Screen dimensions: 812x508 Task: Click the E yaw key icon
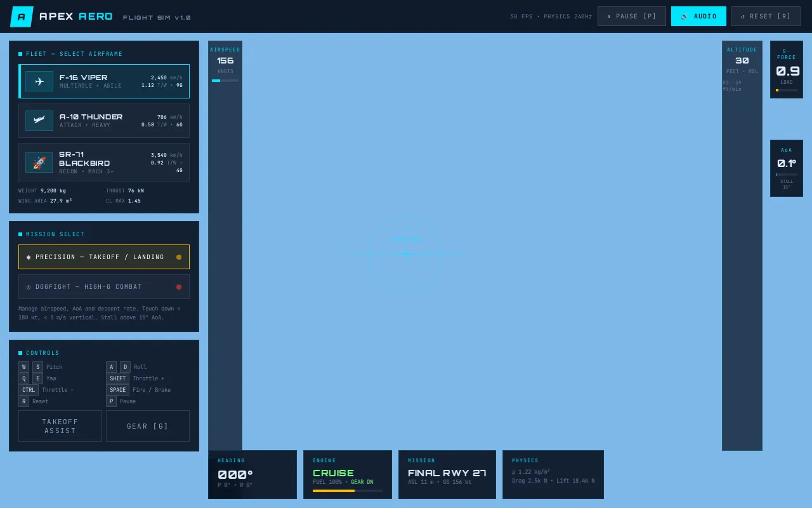click(37, 378)
